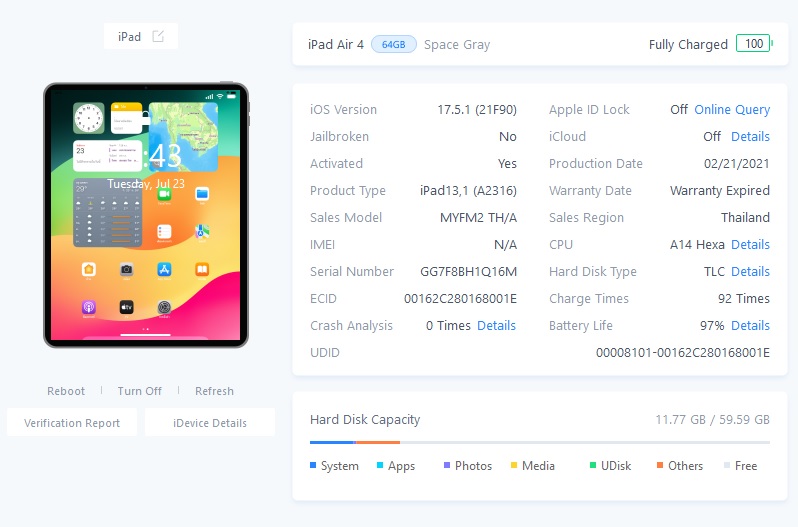Screen dimensions: 798x527
Task: Click Refresh under the device preview
Action: coord(214,391)
